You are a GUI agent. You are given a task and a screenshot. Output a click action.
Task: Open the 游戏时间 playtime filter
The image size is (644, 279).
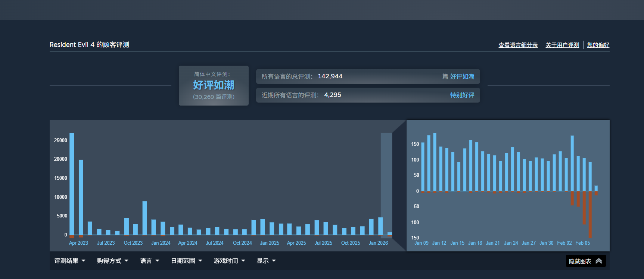tap(229, 261)
